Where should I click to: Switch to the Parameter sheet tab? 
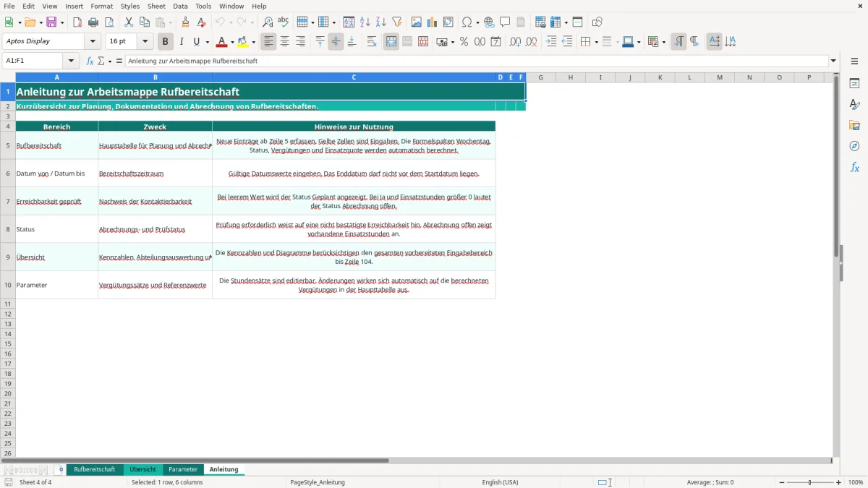[x=183, y=469]
